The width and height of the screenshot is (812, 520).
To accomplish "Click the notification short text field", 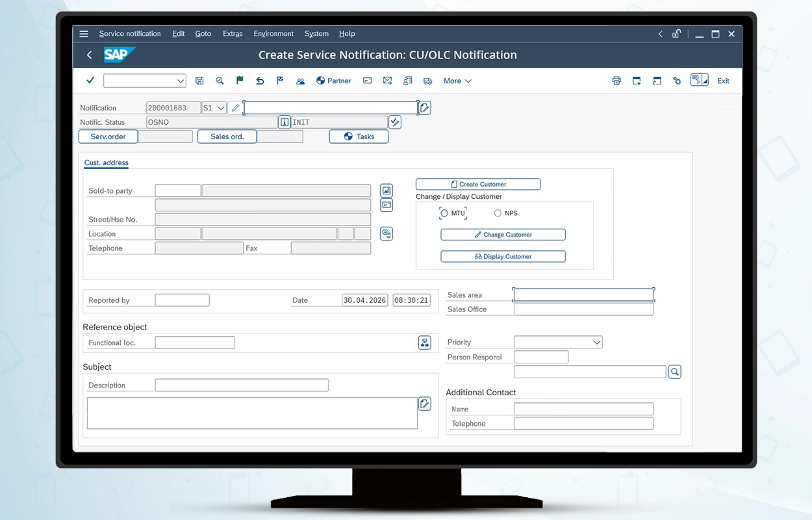I will [x=331, y=108].
